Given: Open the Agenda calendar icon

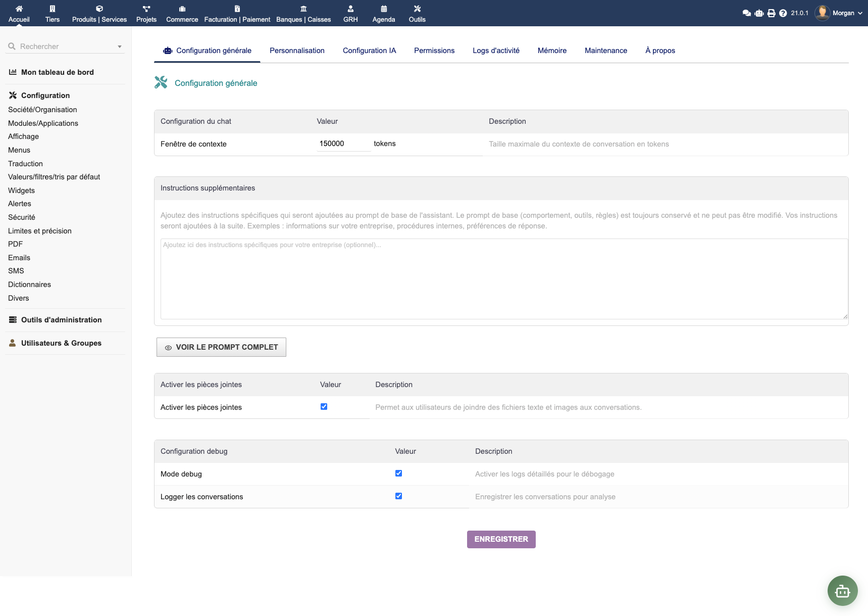Looking at the screenshot, I should 384,9.
